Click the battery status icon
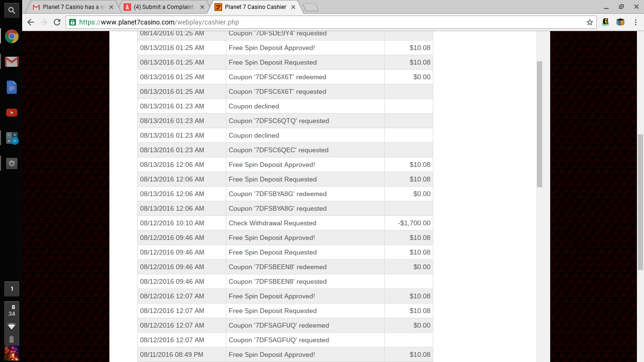The width and height of the screenshot is (644, 362). pos(12,339)
